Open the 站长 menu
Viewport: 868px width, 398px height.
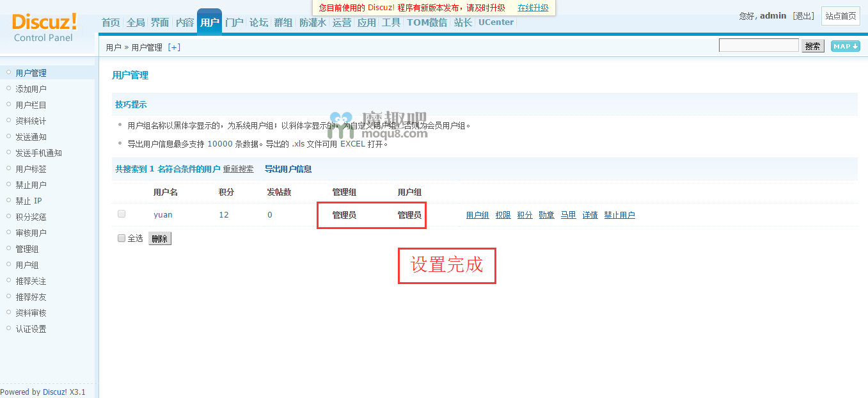coord(462,22)
